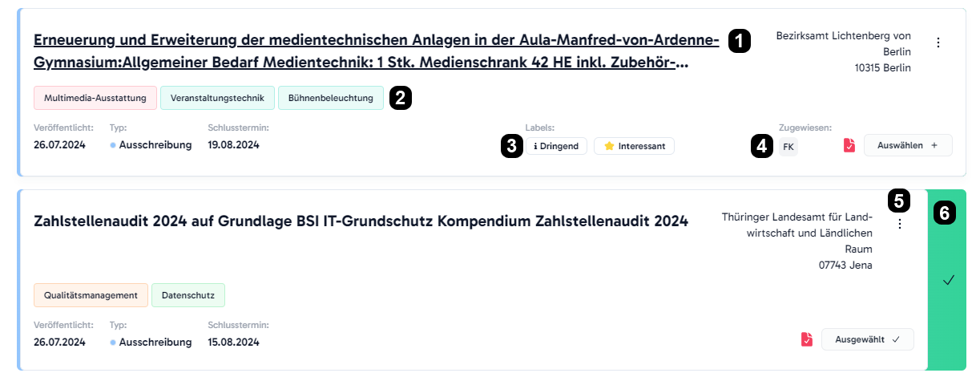Toggle the Interessant label
Viewport: 980px width, 377px height.
634,146
